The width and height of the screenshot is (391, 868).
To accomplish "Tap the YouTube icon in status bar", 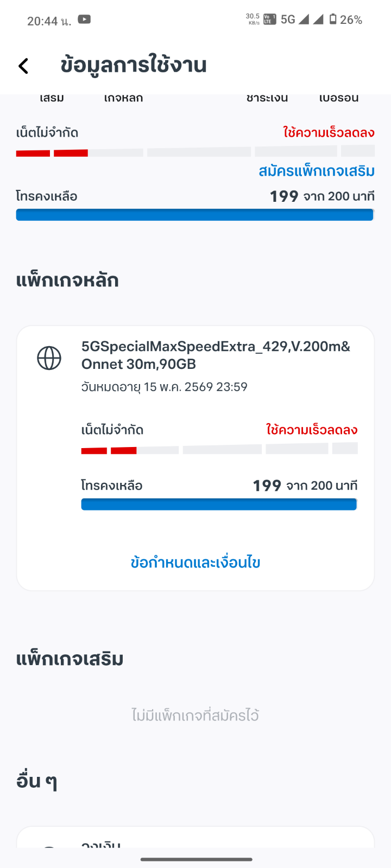I will [84, 20].
